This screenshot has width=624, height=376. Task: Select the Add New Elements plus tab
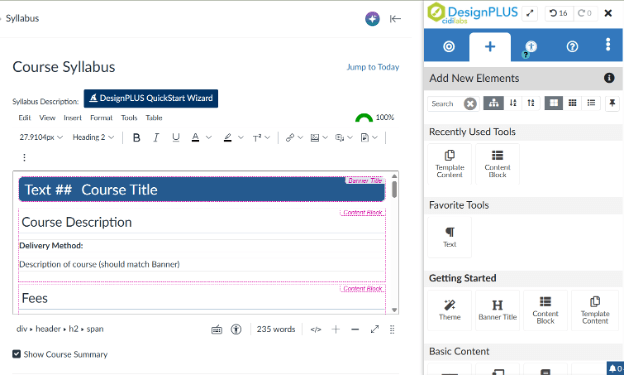(490, 47)
